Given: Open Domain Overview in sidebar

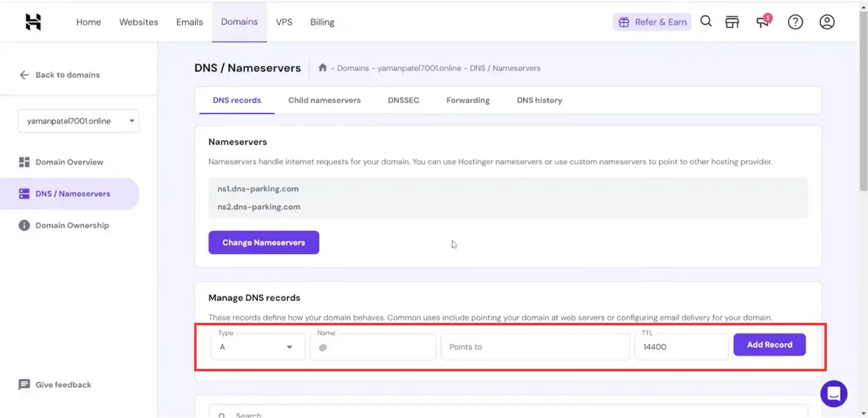Looking at the screenshot, I should tap(69, 162).
